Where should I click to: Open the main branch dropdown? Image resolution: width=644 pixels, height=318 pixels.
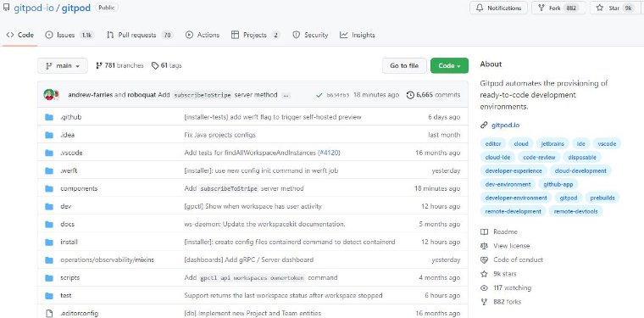[63, 66]
